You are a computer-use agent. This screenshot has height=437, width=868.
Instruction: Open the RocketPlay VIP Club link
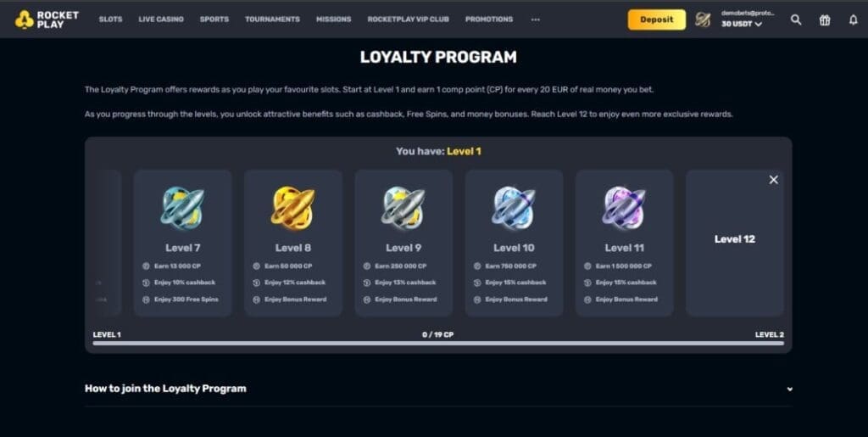point(408,20)
